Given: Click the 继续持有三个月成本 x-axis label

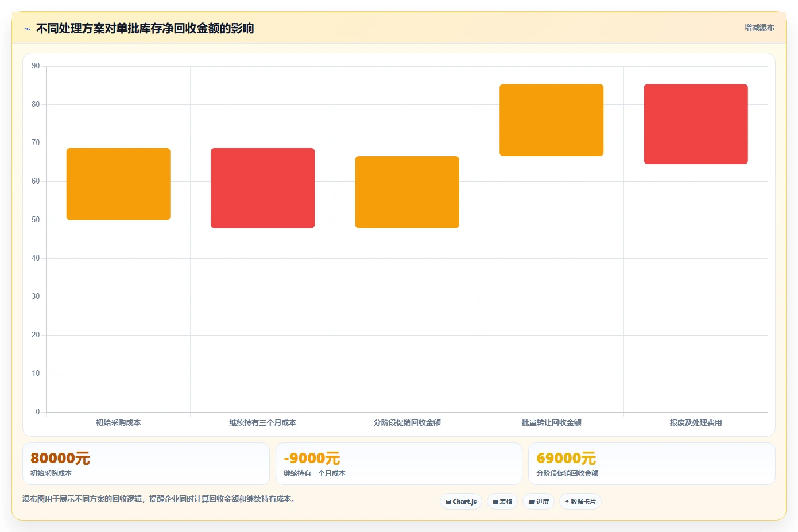Looking at the screenshot, I should coord(263,422).
